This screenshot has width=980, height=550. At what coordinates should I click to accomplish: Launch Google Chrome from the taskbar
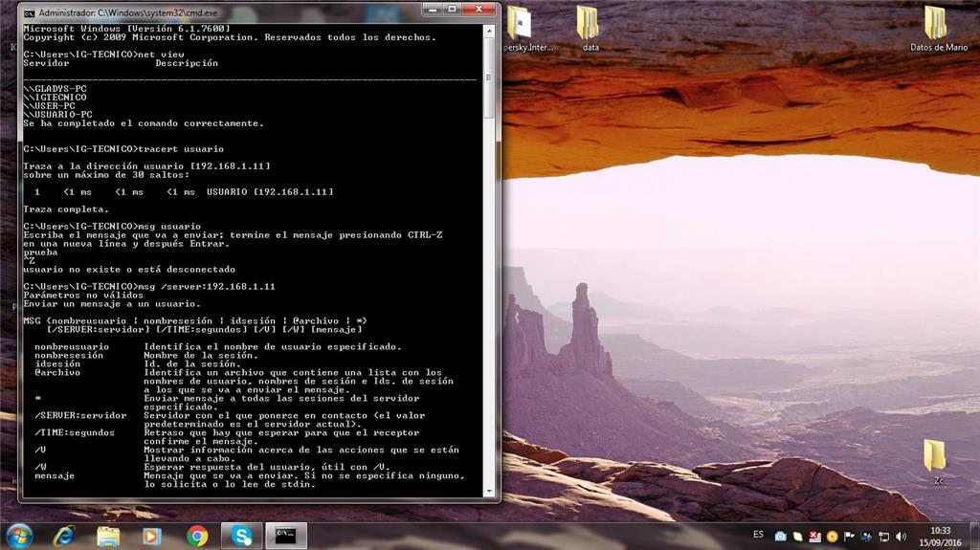pyautogui.click(x=197, y=536)
